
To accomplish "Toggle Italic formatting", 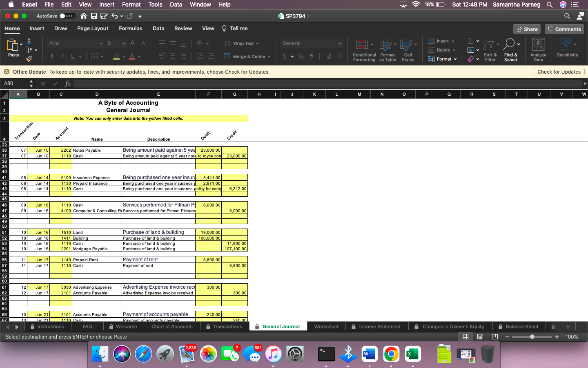I will [62, 56].
